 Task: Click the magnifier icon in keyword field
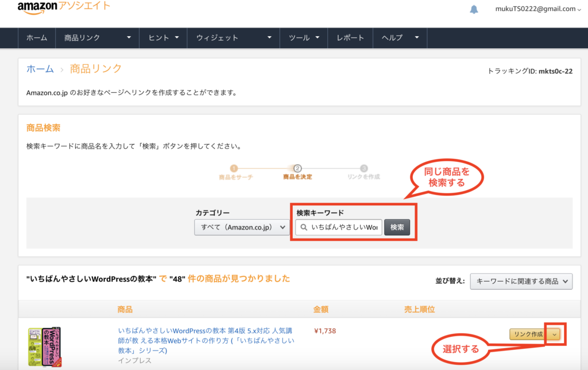(x=304, y=227)
